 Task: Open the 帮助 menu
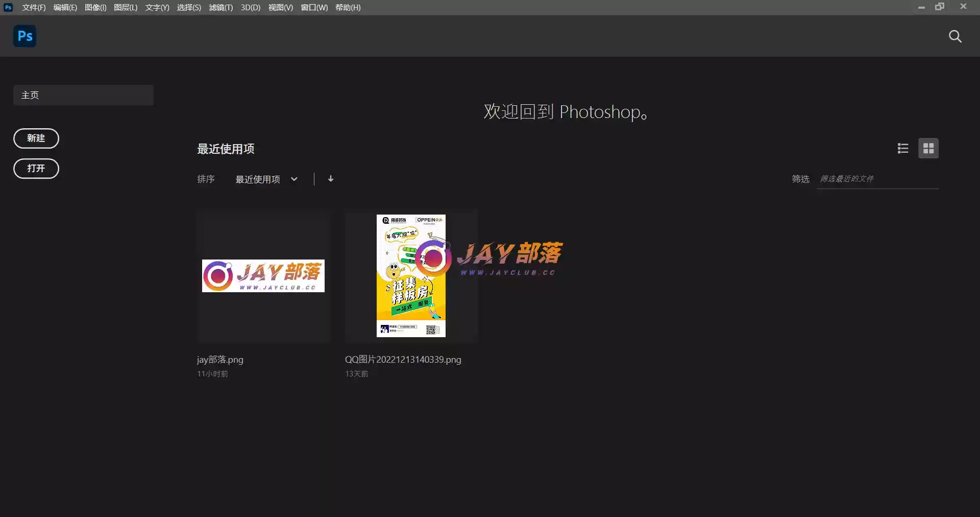348,7
